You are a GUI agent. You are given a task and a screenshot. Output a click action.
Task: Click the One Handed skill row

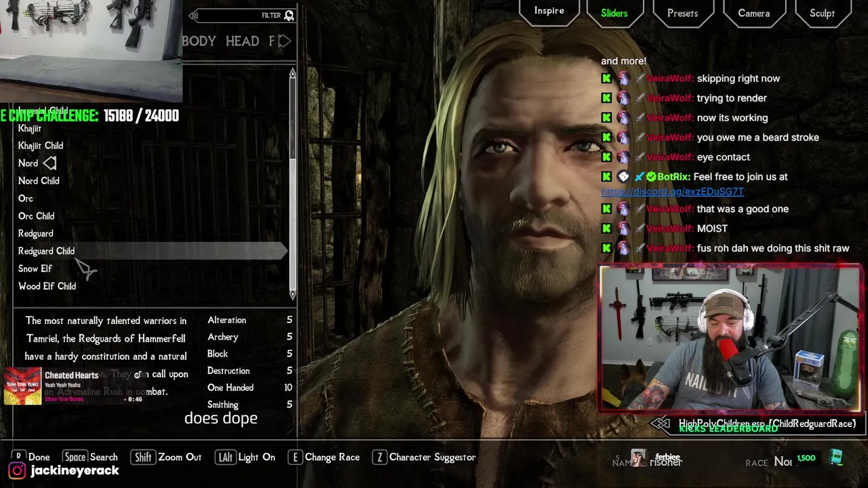tap(250, 388)
